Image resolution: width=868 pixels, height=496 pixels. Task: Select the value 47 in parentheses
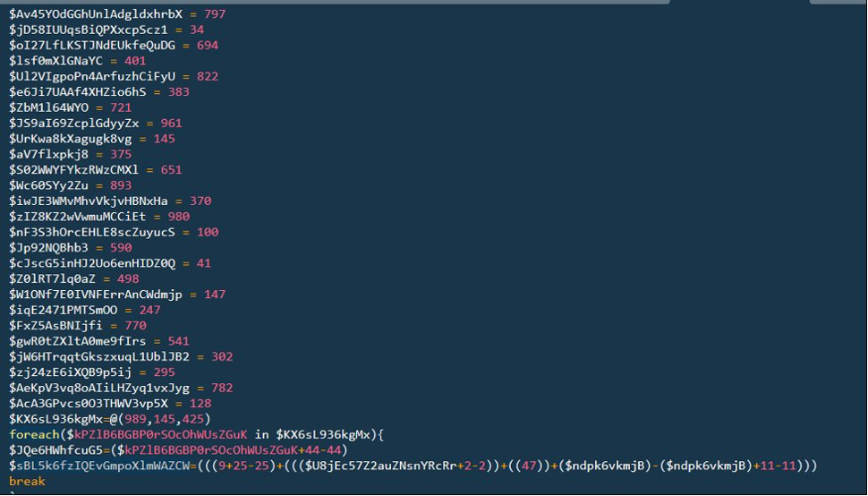529,465
